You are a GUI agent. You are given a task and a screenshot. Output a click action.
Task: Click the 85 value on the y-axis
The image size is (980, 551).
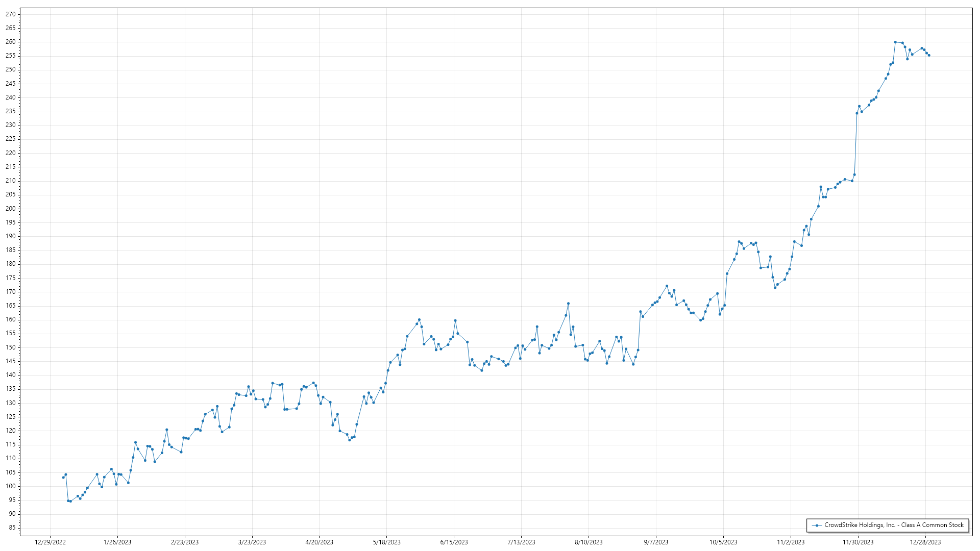pos(12,528)
